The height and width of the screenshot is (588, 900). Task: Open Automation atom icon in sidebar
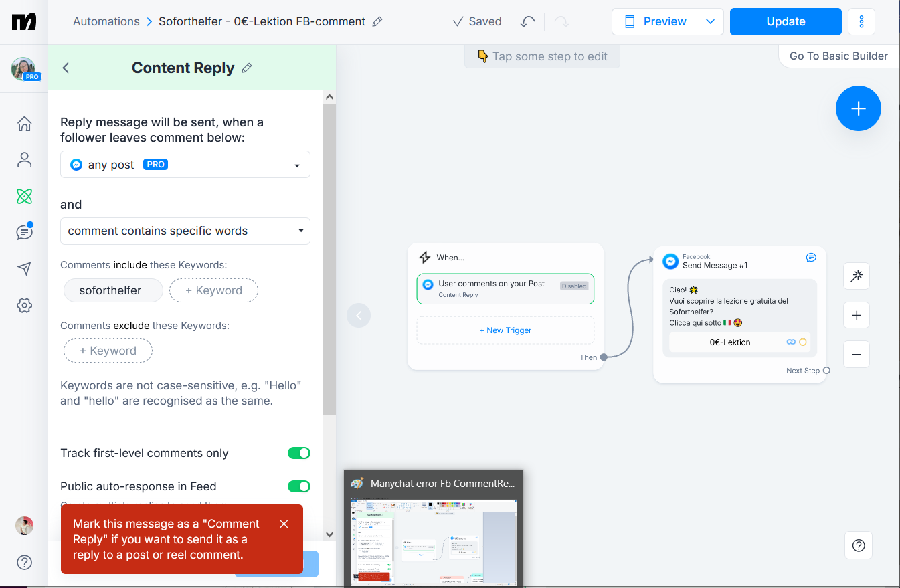pyautogui.click(x=24, y=196)
